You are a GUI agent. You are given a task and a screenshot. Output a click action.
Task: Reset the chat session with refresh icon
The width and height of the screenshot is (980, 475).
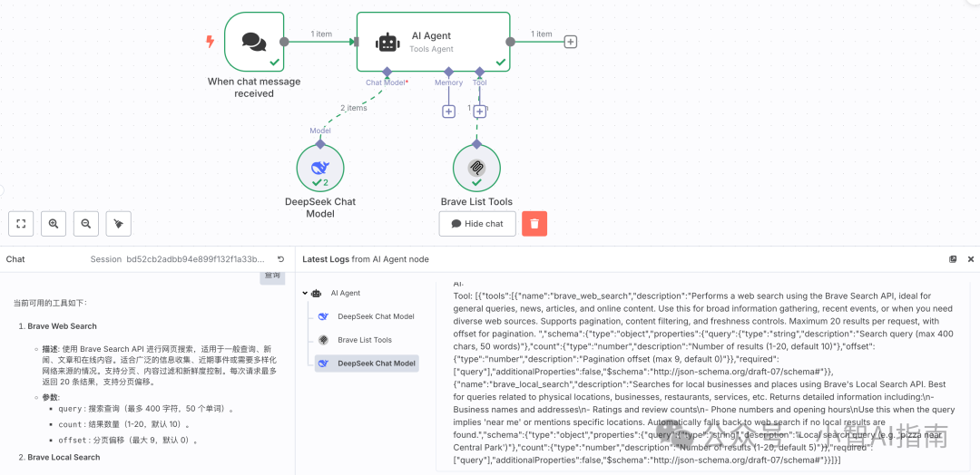point(280,259)
